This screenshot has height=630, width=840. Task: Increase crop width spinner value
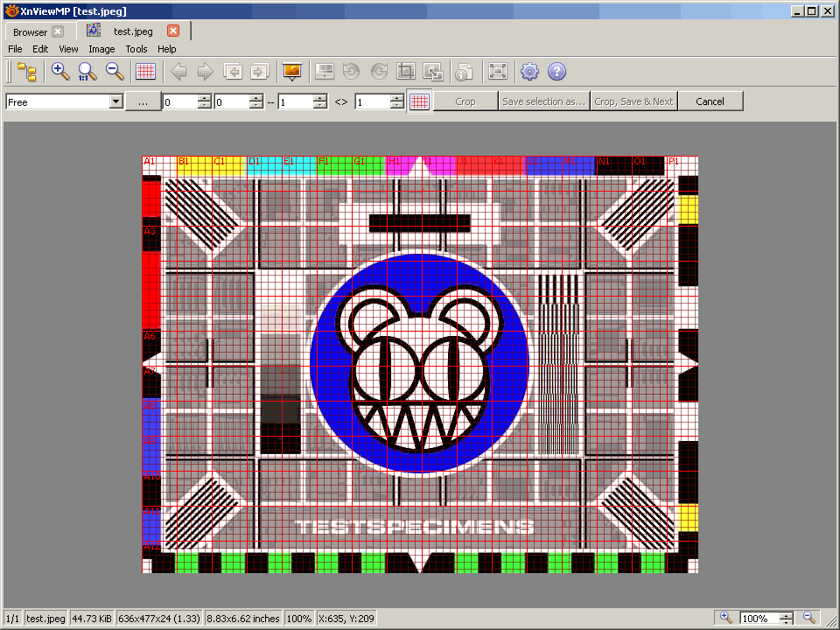[x=320, y=98]
